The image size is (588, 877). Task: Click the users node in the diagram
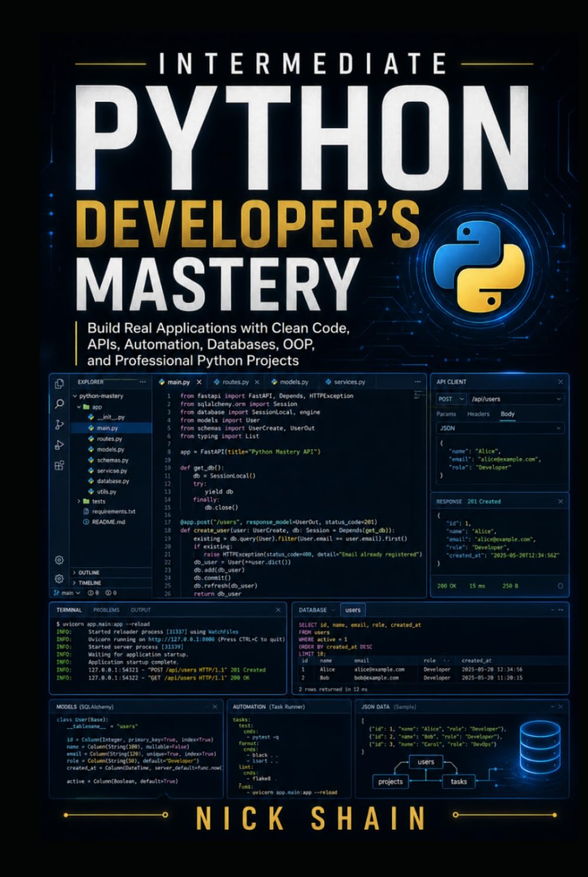pyautogui.click(x=426, y=761)
